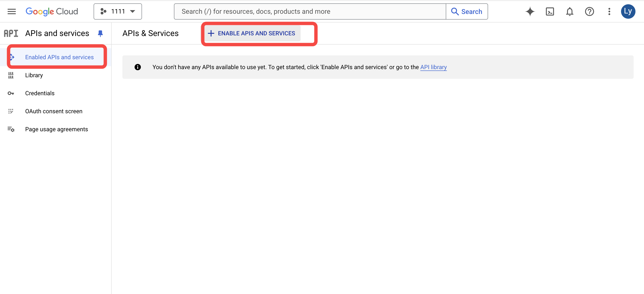
Task: Open the hamburger navigation menu
Action: tap(11, 11)
